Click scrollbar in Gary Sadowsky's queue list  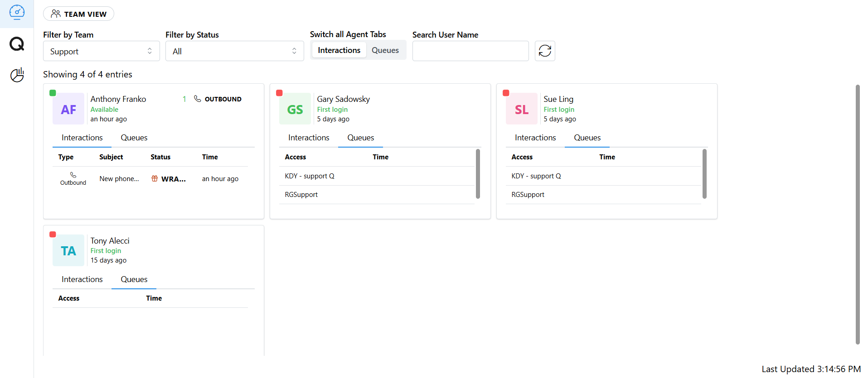pyautogui.click(x=478, y=174)
